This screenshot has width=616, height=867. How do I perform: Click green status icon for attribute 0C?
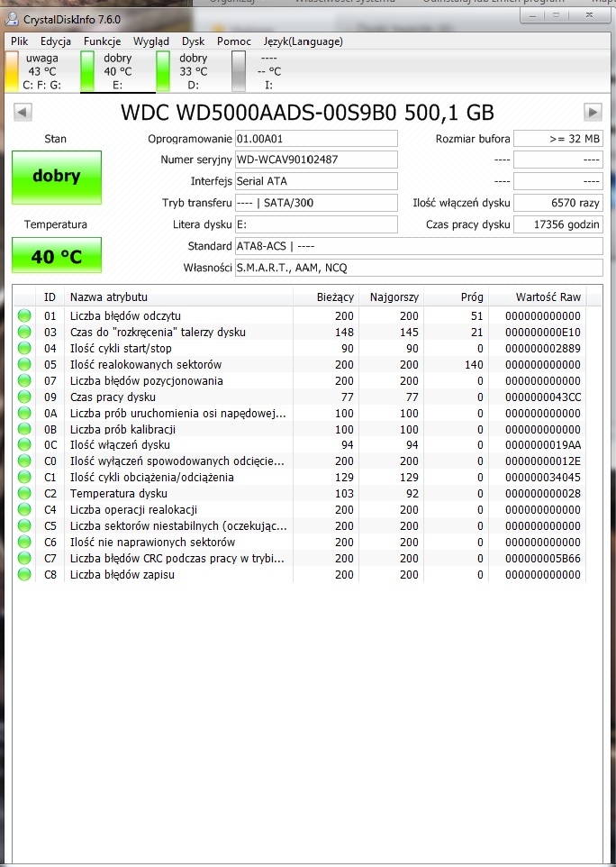tap(24, 444)
